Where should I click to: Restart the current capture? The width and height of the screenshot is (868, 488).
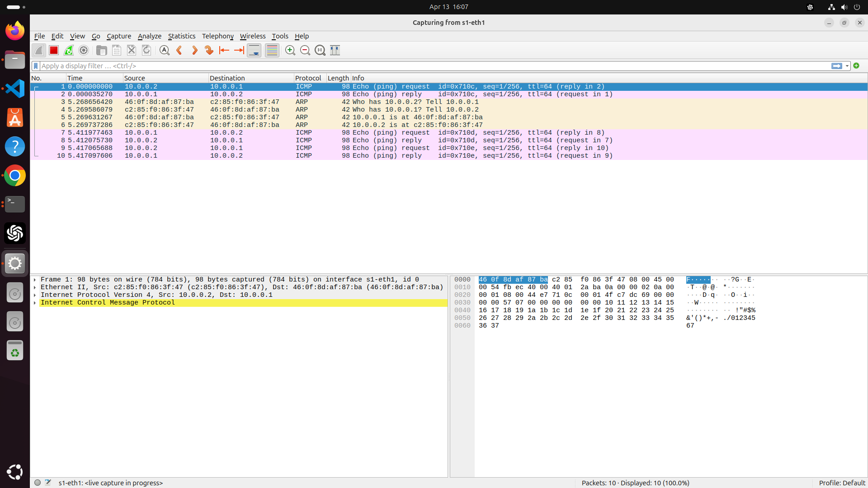(x=68, y=50)
